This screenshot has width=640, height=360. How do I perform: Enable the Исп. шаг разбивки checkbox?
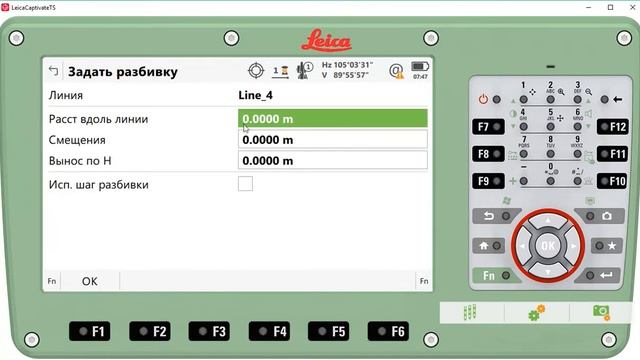(245, 184)
